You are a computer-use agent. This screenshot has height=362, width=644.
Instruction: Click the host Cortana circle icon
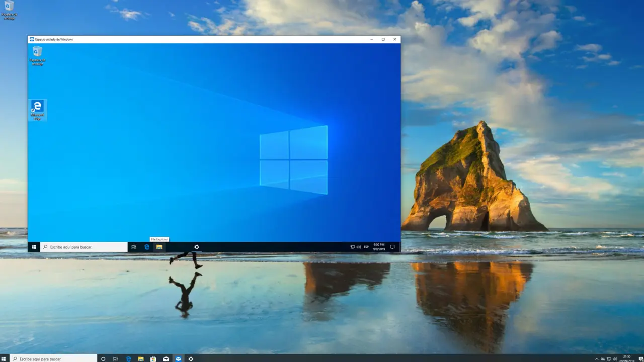point(103,359)
